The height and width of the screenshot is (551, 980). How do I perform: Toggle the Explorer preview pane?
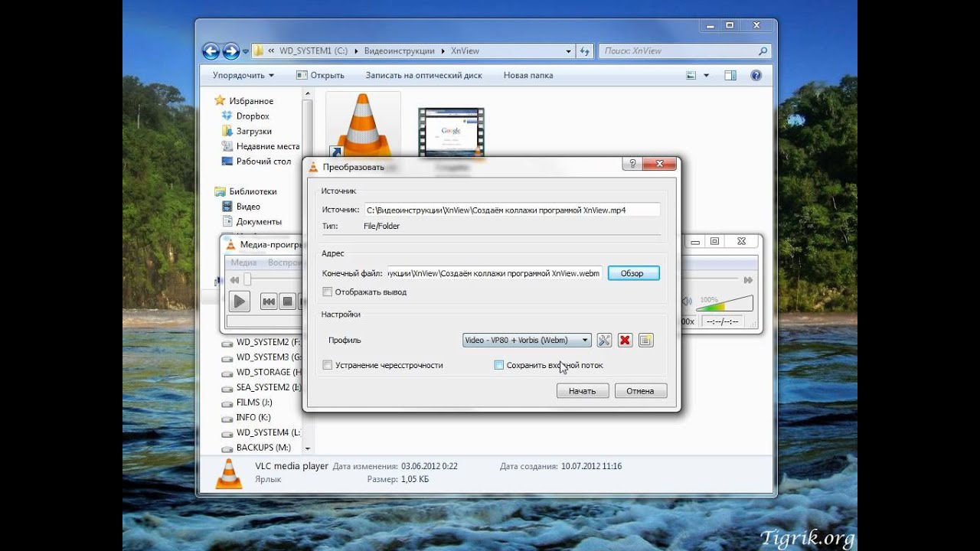point(730,76)
